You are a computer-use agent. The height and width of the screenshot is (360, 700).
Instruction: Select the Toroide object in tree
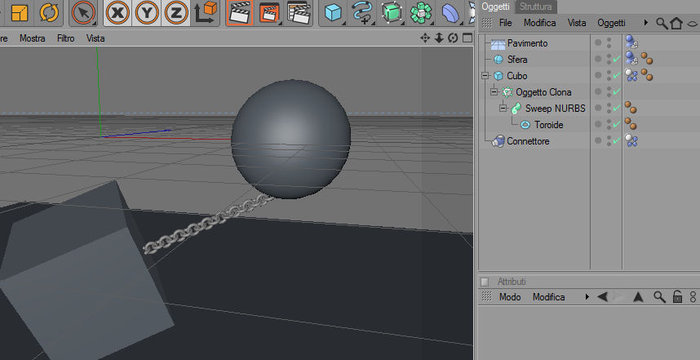[x=549, y=125]
